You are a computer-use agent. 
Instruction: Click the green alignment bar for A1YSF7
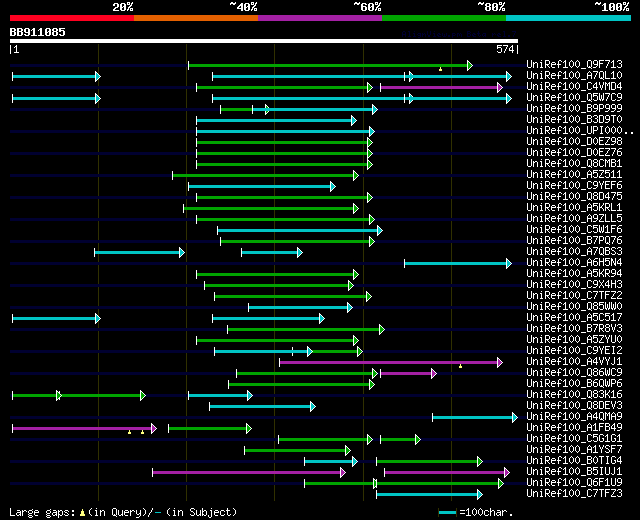(x=297, y=451)
